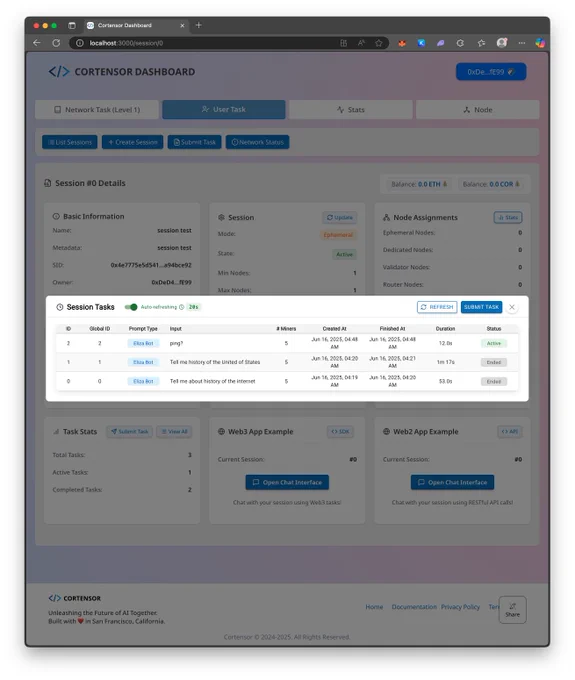Click Eliza Bot tag for internet history task
The height and width of the screenshot is (680, 575).
[143, 381]
